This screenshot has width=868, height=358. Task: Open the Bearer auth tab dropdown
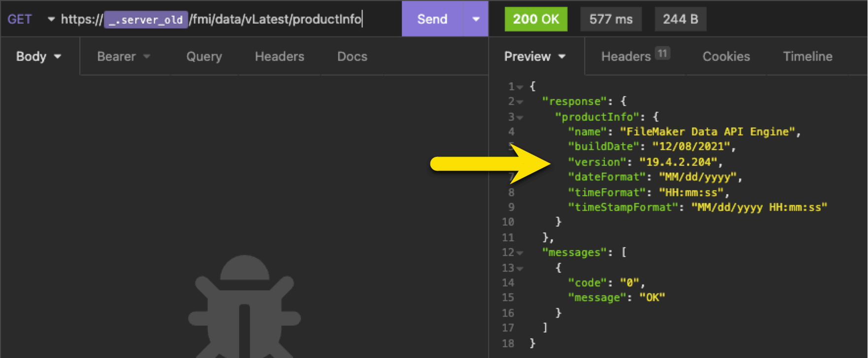tap(124, 56)
